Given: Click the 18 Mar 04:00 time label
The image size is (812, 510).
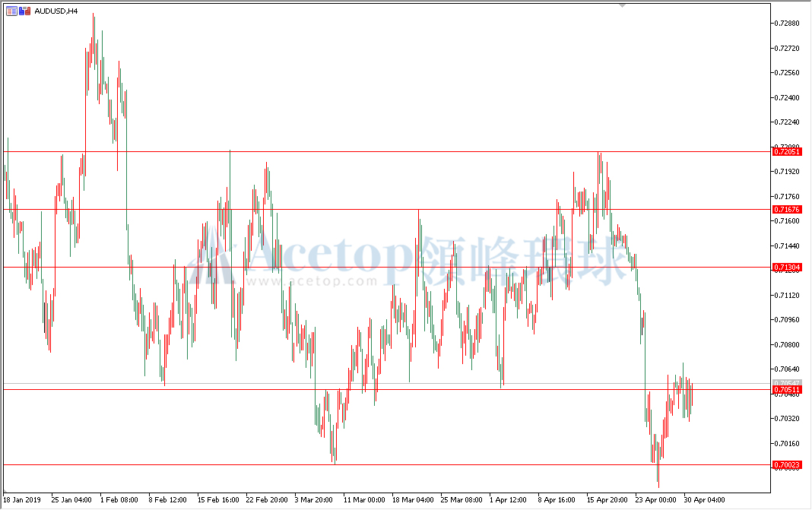Looking at the screenshot, I should (413, 499).
